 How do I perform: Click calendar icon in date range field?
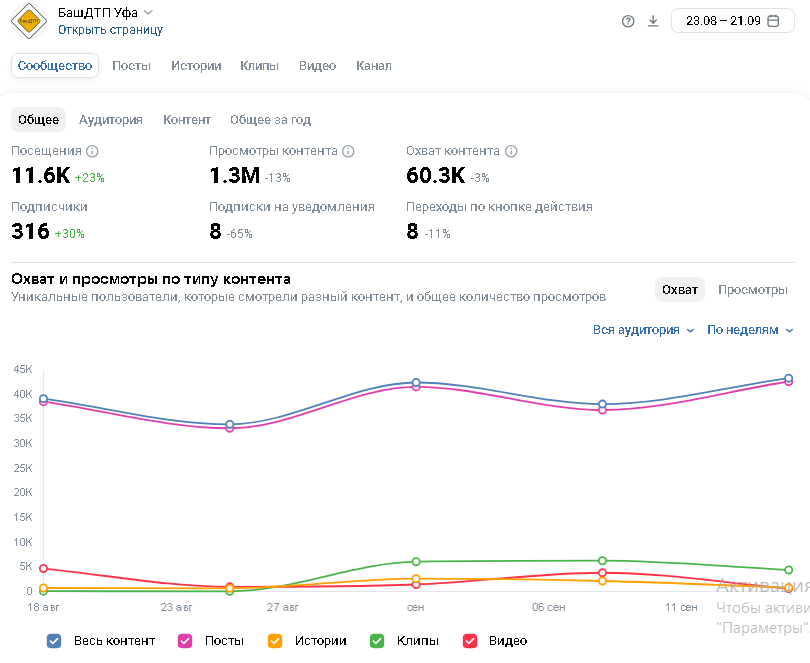[773, 21]
